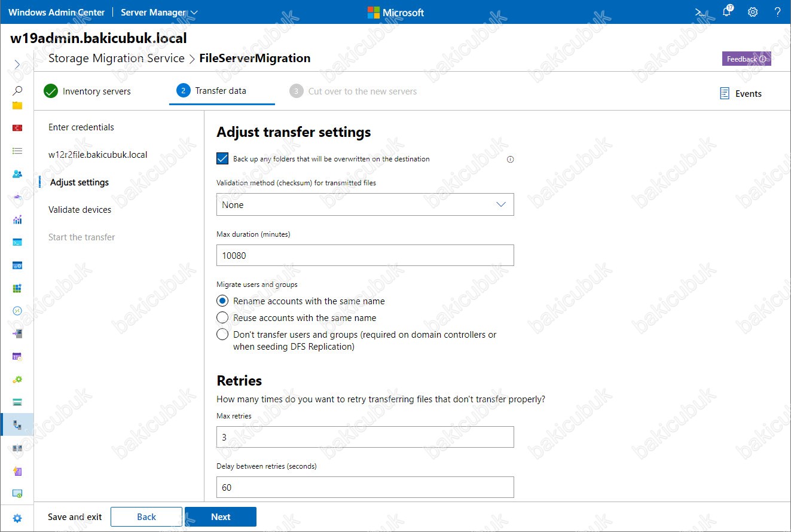791x532 pixels.
Task: Click Max duration minutes field
Action: pyautogui.click(x=365, y=255)
